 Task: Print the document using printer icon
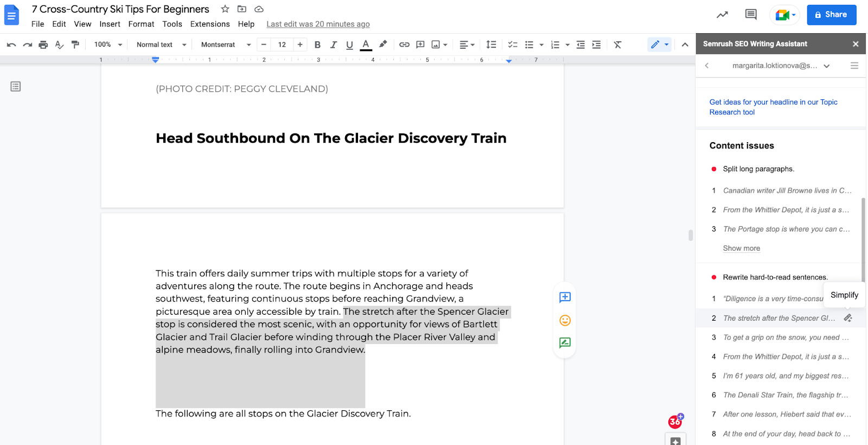43,44
